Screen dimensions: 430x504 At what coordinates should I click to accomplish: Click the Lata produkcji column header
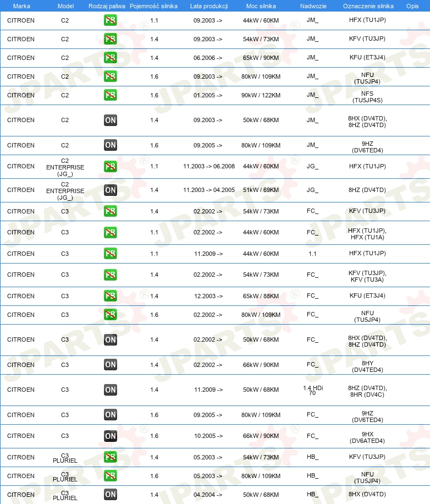click(x=209, y=6)
